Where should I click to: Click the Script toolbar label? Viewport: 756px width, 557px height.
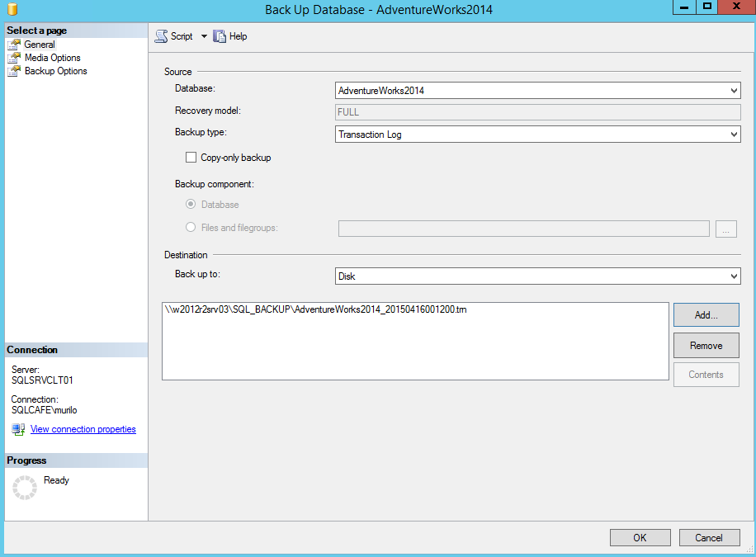pos(182,36)
